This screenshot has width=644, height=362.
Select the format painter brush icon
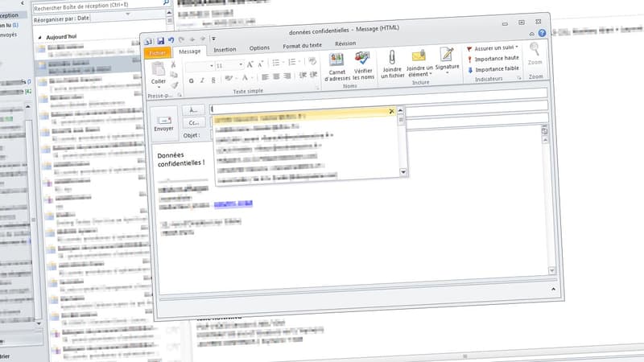pyautogui.click(x=175, y=85)
